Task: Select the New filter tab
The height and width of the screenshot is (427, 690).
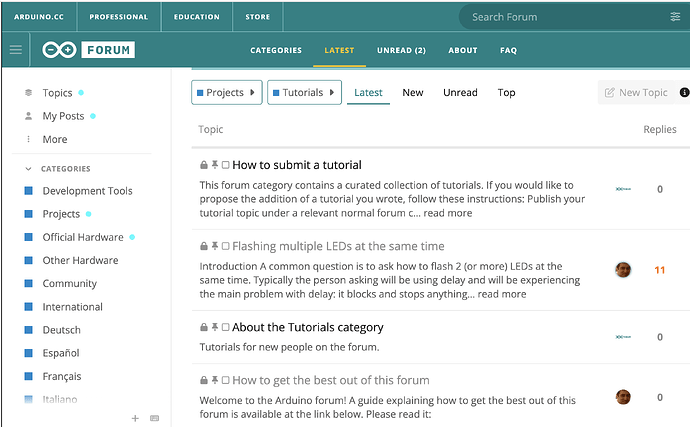Action: click(x=413, y=92)
